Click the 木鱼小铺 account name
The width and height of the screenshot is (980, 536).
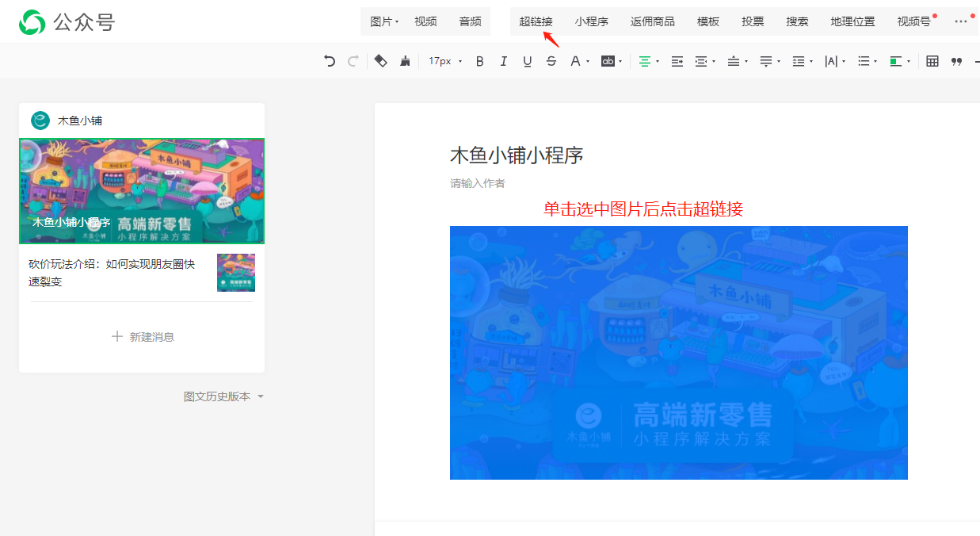point(80,121)
